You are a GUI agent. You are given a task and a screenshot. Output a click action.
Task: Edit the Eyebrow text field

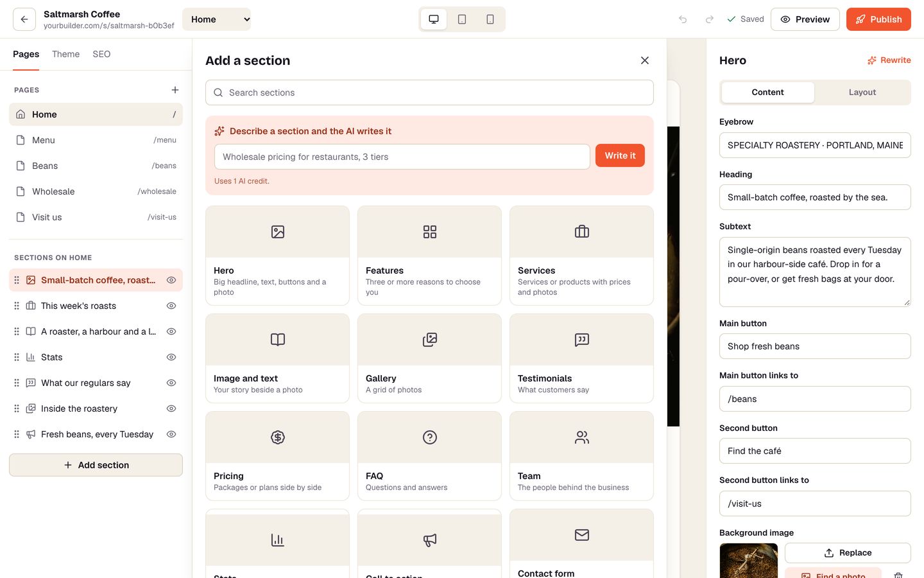click(x=815, y=145)
